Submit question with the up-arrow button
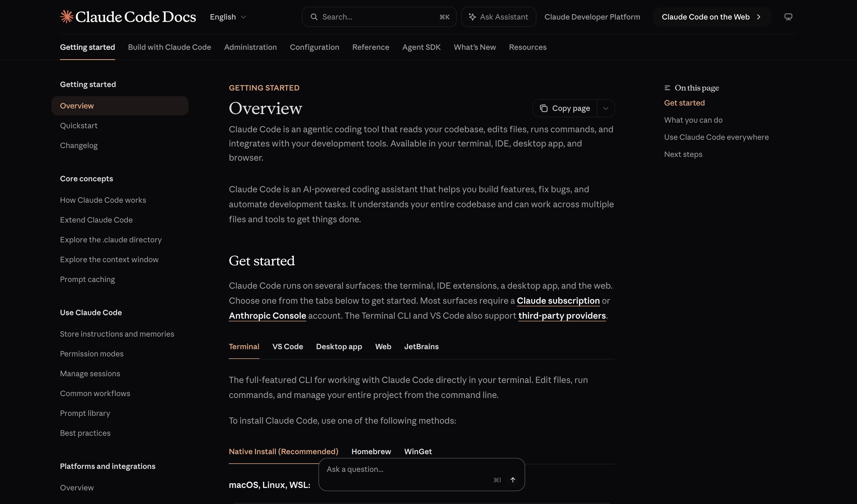 (513, 480)
